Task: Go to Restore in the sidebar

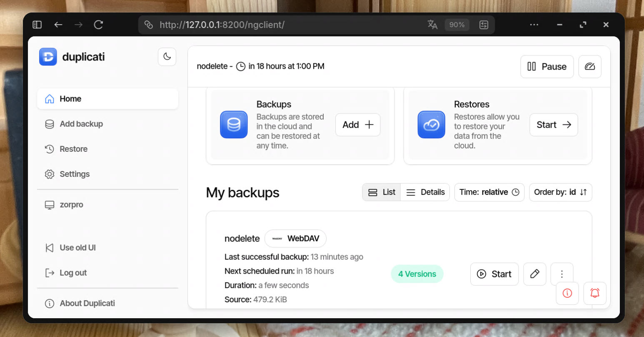Action: coord(73,149)
